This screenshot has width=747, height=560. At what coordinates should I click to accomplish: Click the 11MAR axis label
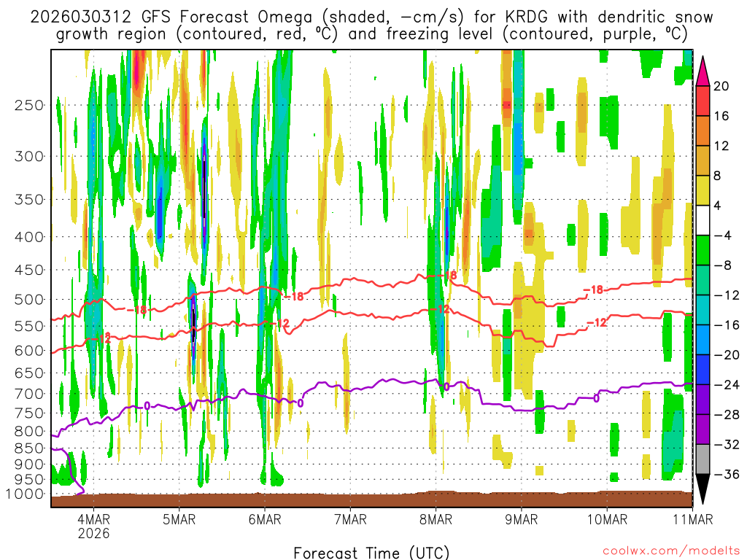coord(693,519)
